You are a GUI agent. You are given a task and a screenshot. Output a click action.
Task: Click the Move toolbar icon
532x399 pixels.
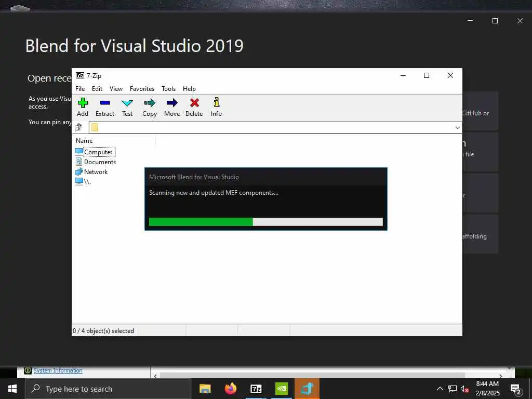172,107
